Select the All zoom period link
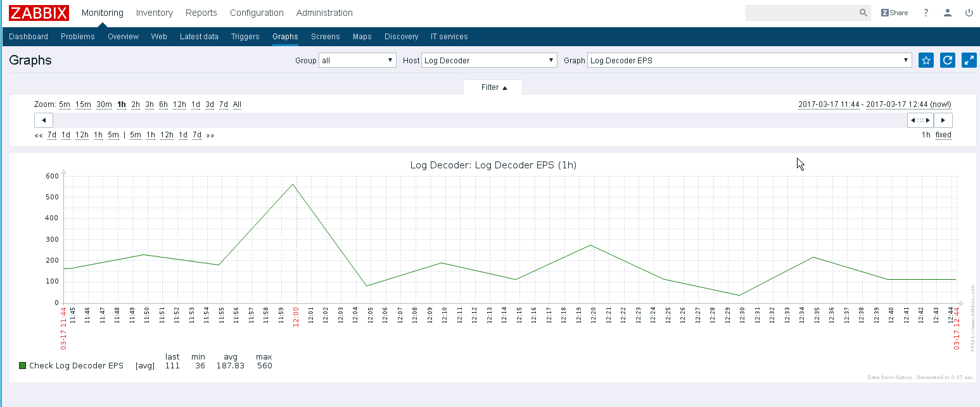The width and height of the screenshot is (980, 407). (237, 104)
